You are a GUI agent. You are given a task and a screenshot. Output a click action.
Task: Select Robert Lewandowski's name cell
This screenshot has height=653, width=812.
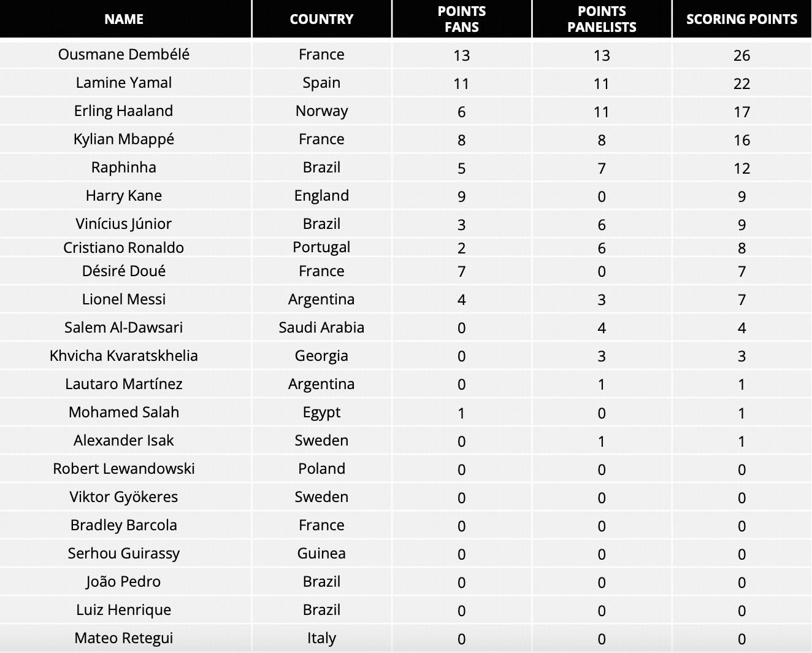124,469
